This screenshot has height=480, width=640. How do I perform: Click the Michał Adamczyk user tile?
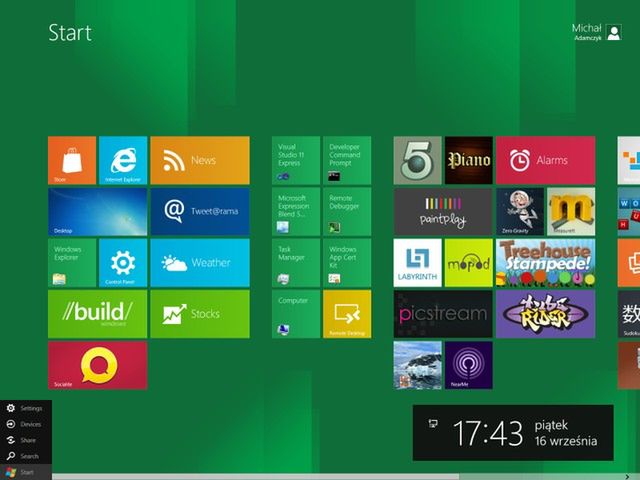[597, 32]
